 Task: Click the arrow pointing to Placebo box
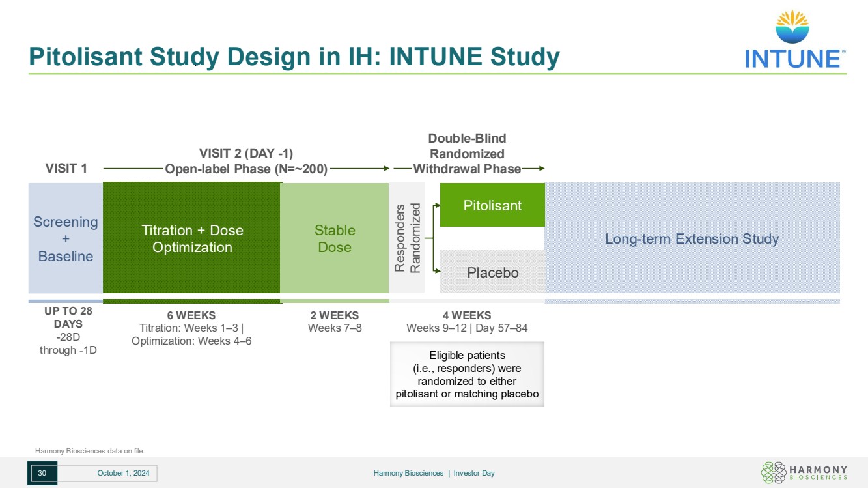(x=436, y=270)
